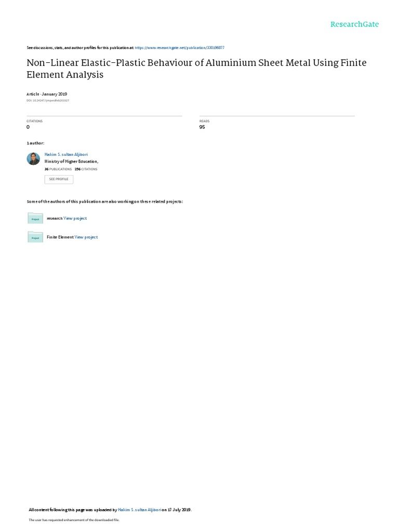This screenshot has height=532, width=399.
Task: Click the author profile photo
Action: point(33,158)
